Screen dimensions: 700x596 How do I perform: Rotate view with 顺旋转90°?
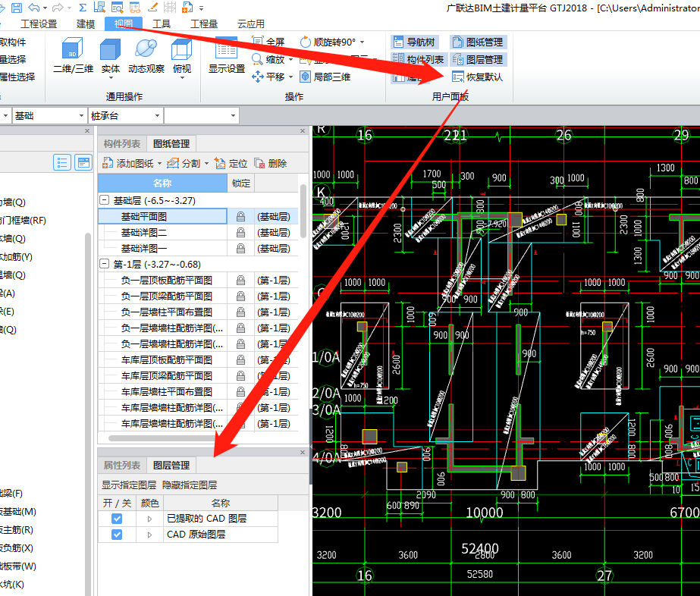328,42
